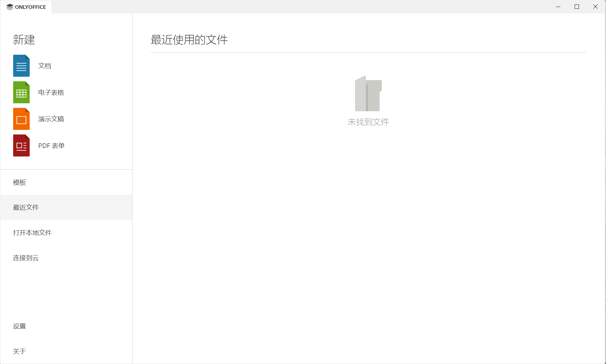
Task: Open the 关于 page
Action: pyautogui.click(x=20, y=351)
